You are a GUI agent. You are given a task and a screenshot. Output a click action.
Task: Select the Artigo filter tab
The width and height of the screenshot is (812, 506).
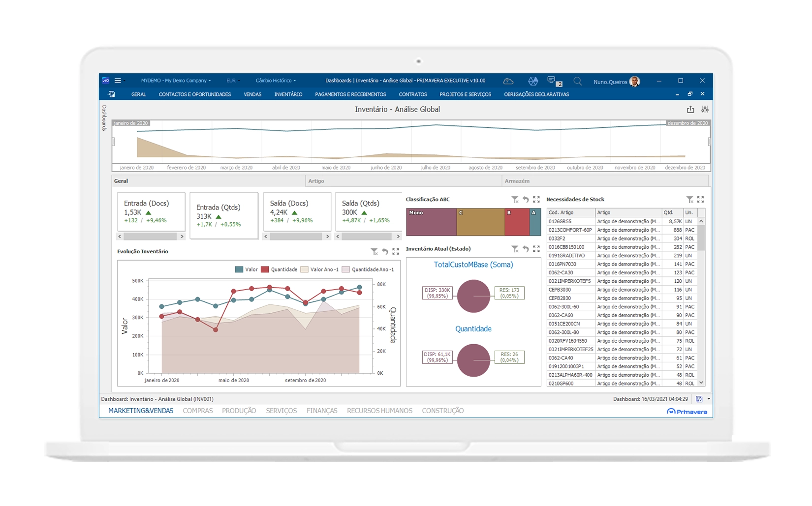404,181
